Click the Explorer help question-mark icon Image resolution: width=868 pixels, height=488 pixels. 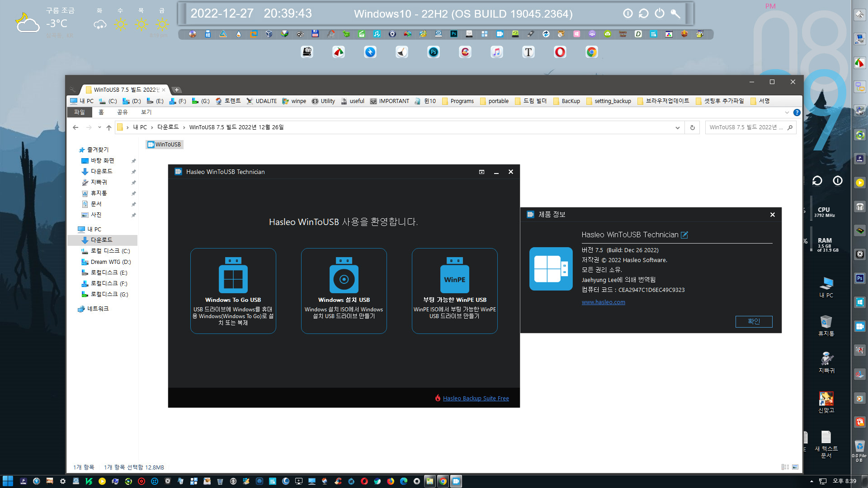(x=797, y=113)
